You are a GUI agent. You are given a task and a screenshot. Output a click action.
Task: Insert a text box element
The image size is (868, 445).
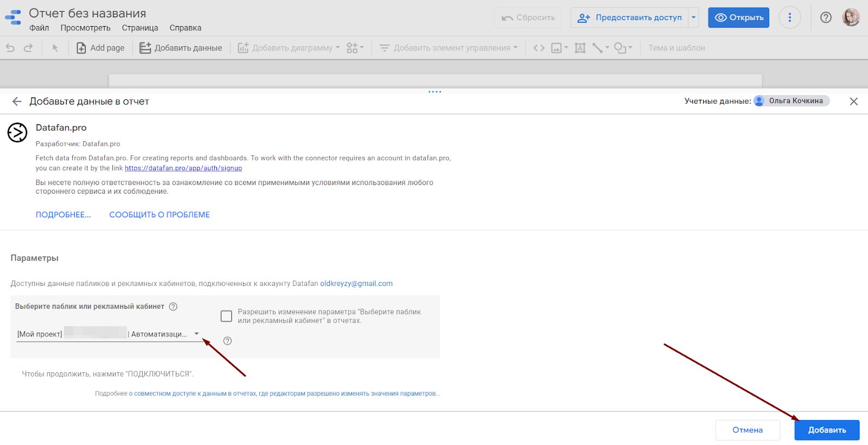click(580, 48)
